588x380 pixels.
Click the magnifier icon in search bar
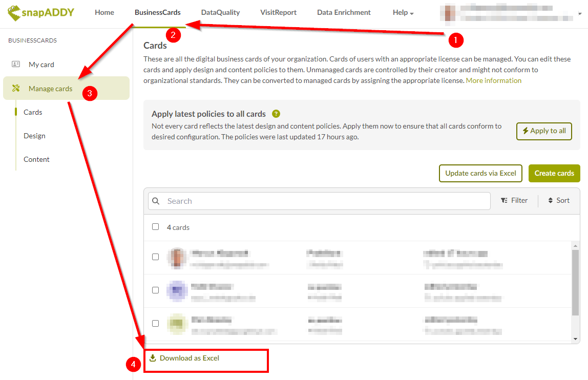click(x=156, y=201)
